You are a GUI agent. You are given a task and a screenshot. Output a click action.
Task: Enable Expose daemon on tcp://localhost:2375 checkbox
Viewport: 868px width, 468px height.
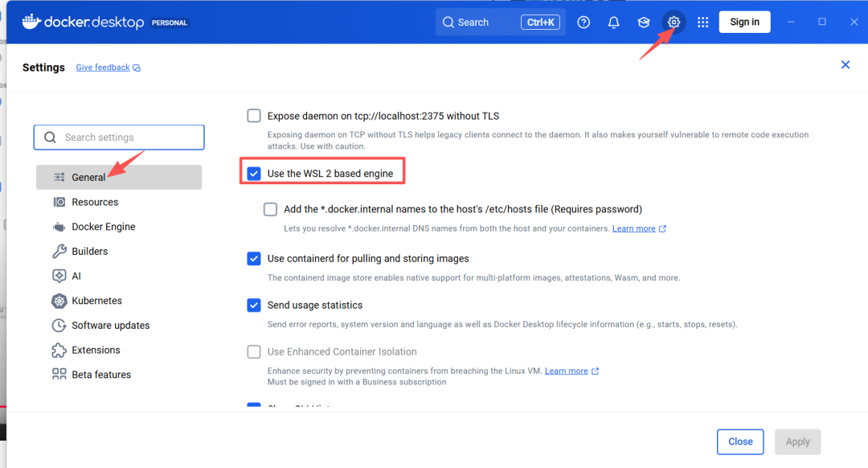tap(253, 116)
